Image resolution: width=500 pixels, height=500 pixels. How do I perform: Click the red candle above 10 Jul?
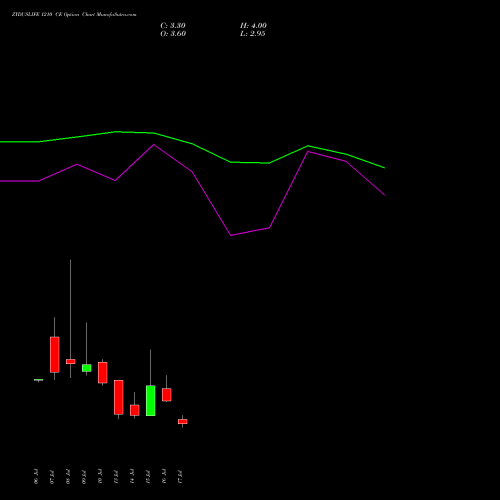point(103,373)
